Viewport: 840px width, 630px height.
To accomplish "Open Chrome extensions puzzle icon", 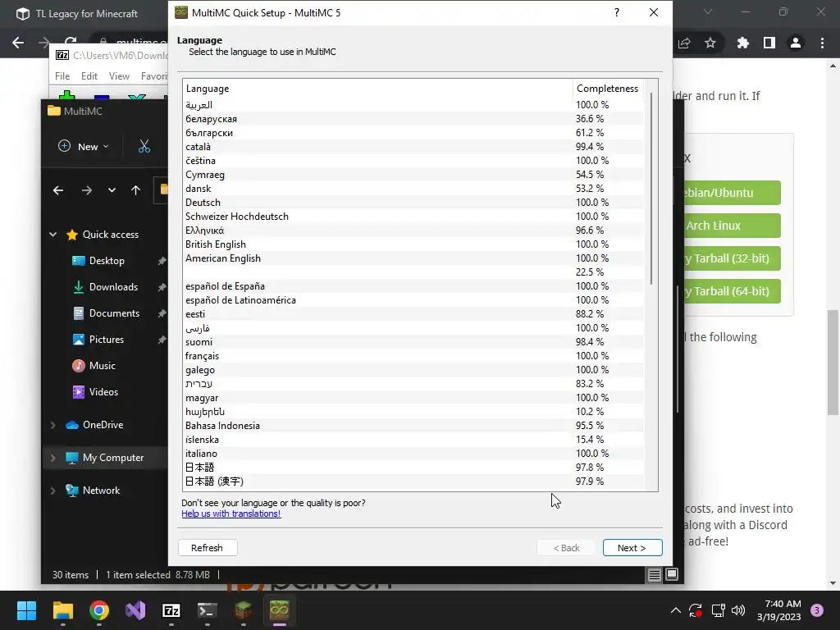I will pyautogui.click(x=743, y=43).
